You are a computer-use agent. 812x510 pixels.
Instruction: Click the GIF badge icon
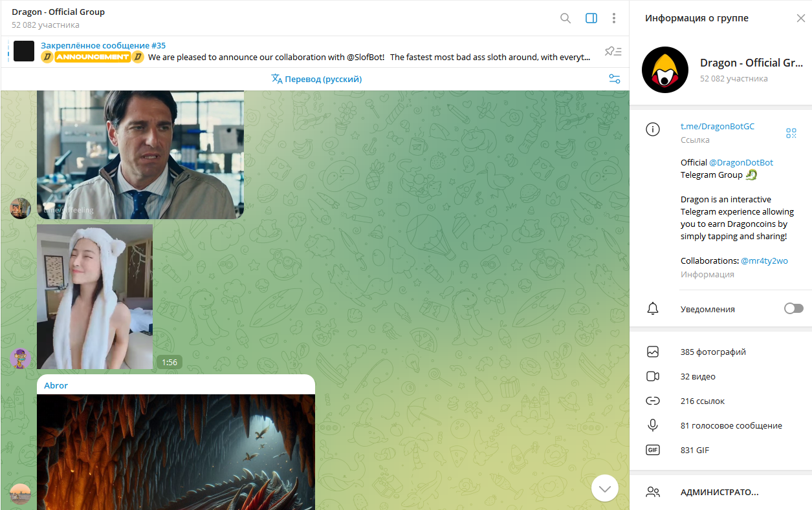pos(653,450)
